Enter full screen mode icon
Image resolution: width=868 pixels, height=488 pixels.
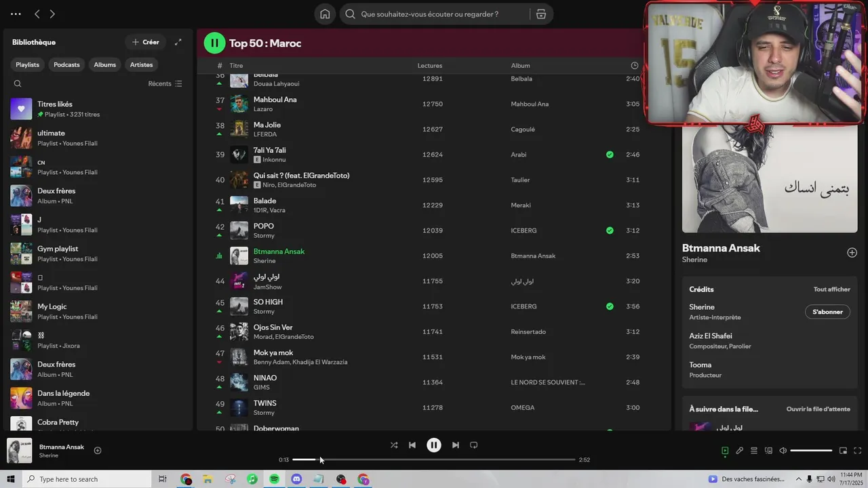[x=857, y=451]
